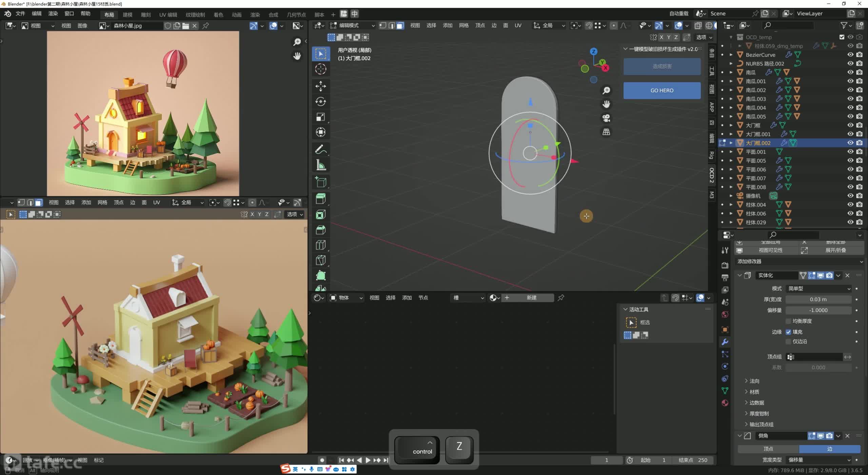
Task: Toggle the 均衡厚度 checkbox
Action: 788,321
